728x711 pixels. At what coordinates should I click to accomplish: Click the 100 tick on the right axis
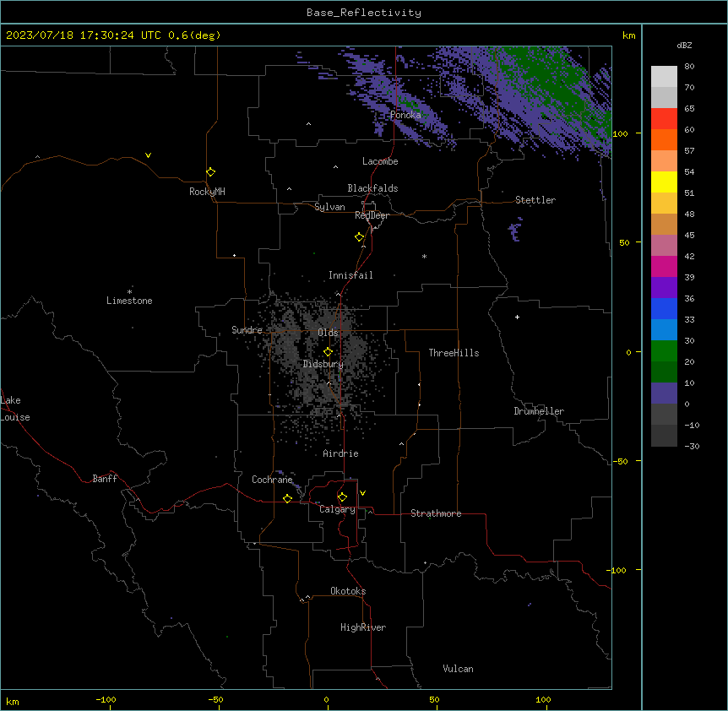pyautogui.click(x=620, y=133)
